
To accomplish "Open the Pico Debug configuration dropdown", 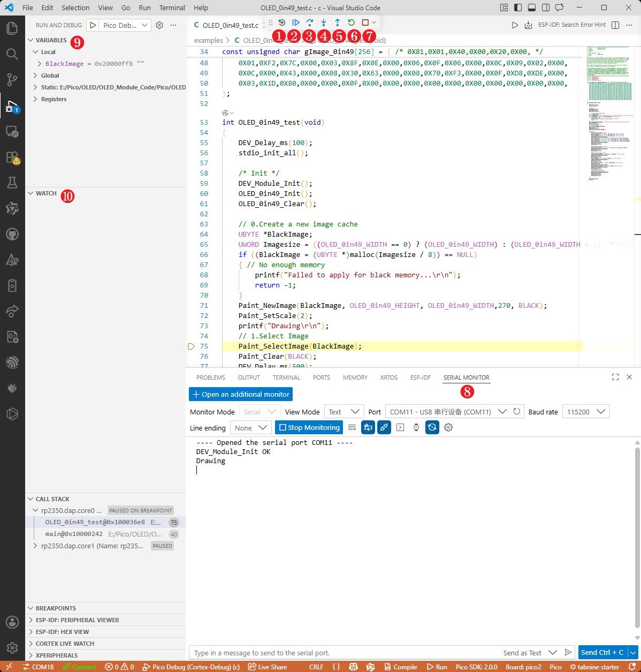I will click(x=125, y=25).
